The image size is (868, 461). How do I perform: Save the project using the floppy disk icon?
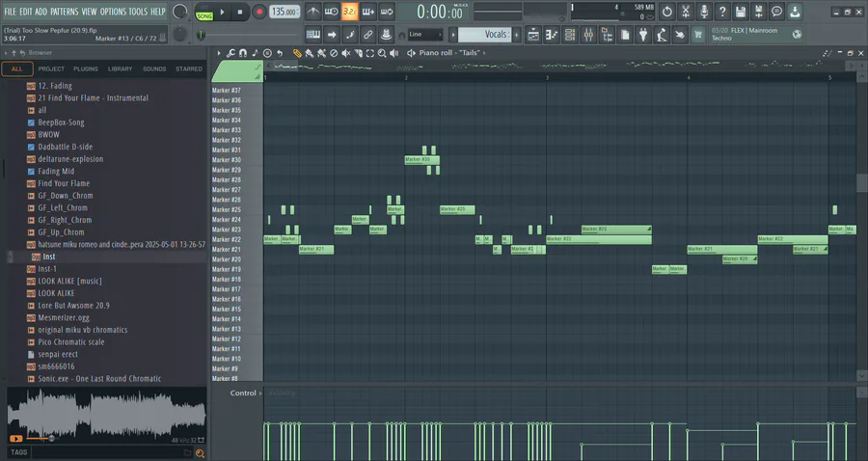tap(740, 11)
